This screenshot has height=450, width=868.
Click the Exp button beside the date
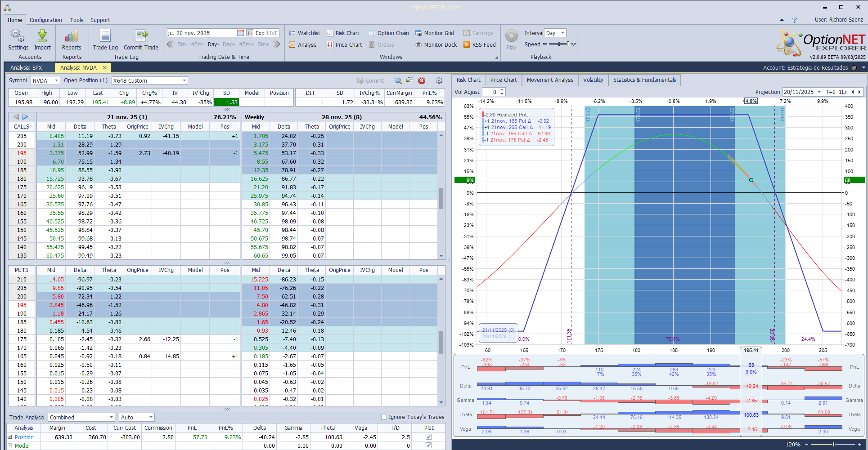(x=260, y=33)
